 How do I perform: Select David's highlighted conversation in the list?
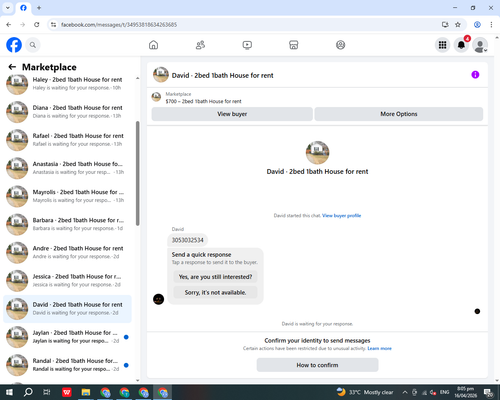pyautogui.click(x=68, y=309)
